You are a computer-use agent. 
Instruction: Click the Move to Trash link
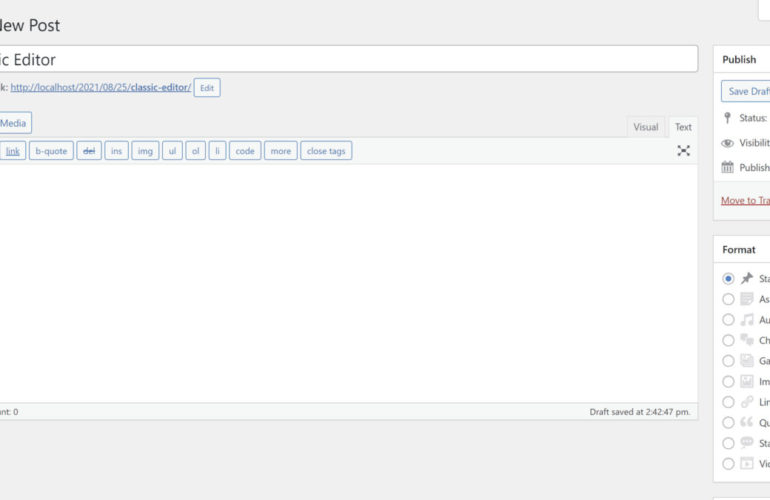coord(745,201)
